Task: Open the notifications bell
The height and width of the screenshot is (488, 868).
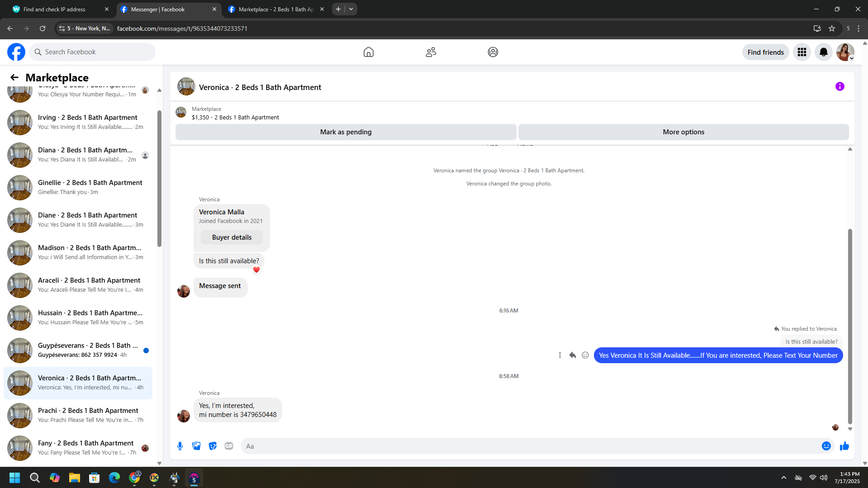Action: pyautogui.click(x=824, y=52)
